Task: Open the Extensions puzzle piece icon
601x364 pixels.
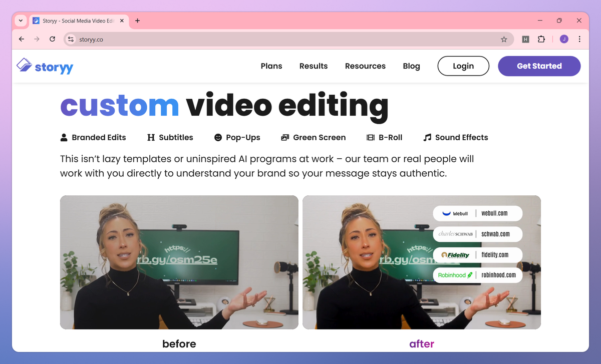Action: coord(541,39)
